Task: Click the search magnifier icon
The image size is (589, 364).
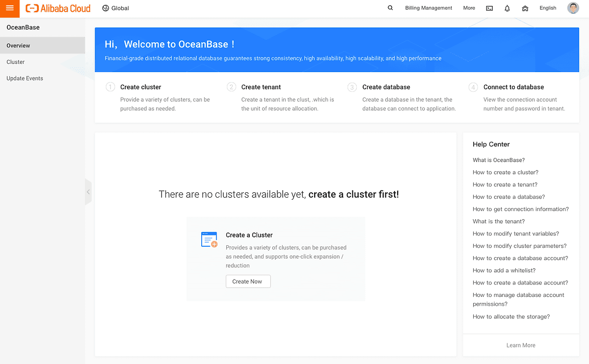Action: tap(390, 8)
